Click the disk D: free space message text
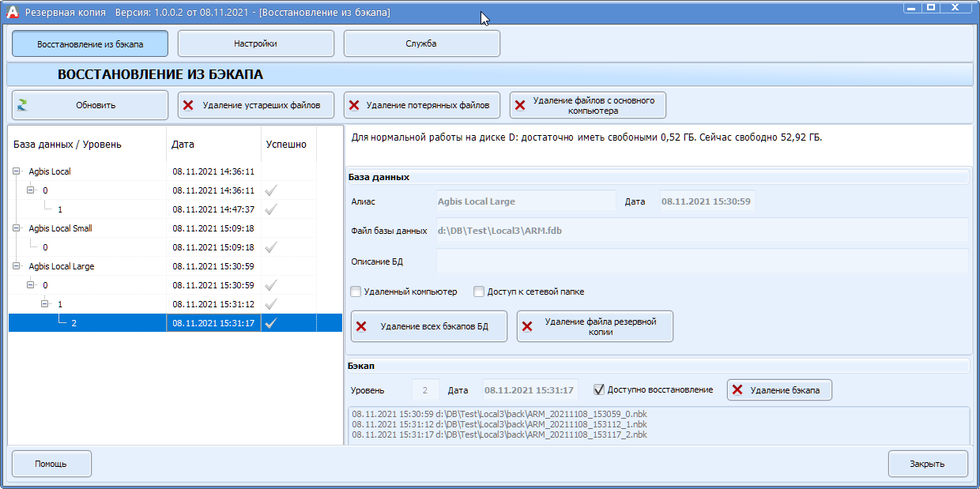The image size is (980, 489). 586,137
